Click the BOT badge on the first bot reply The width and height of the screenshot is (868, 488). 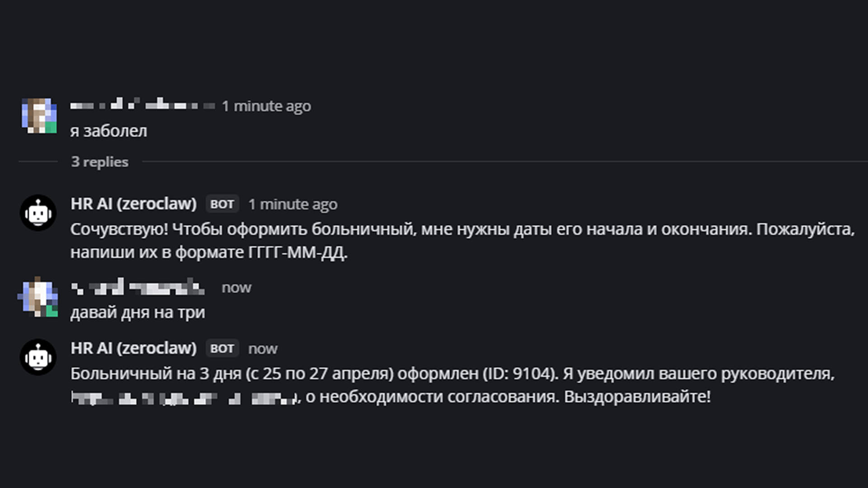(222, 204)
